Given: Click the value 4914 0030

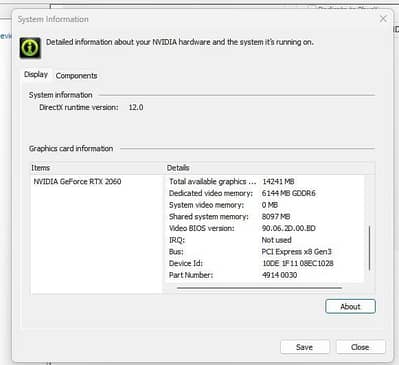Looking at the screenshot, I should click(280, 275).
